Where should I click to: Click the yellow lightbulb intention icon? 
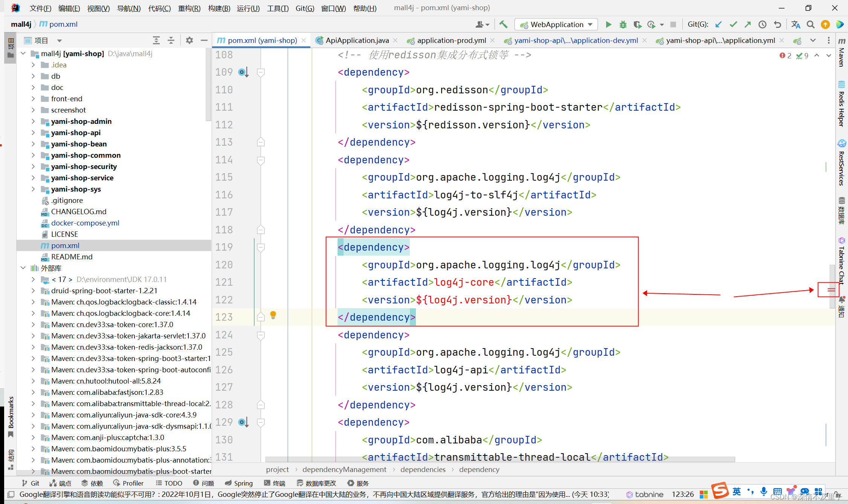click(273, 315)
